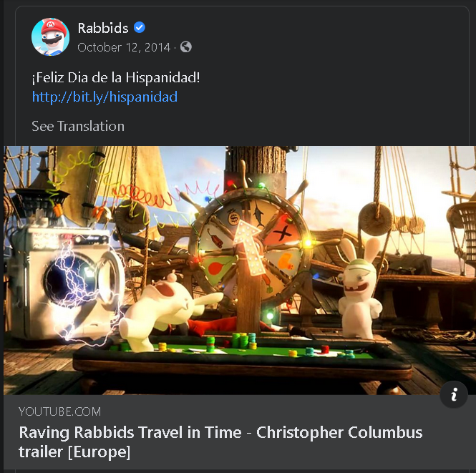Click the standing Rabbid in the thumbnail

click(x=359, y=290)
